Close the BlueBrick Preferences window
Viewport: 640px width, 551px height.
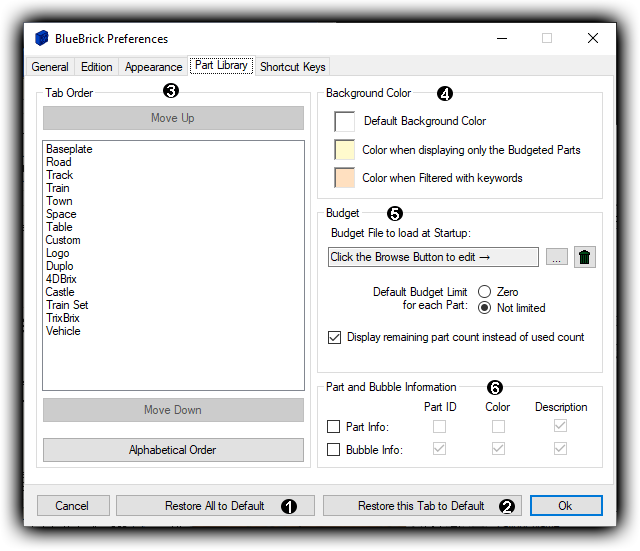[x=593, y=38]
